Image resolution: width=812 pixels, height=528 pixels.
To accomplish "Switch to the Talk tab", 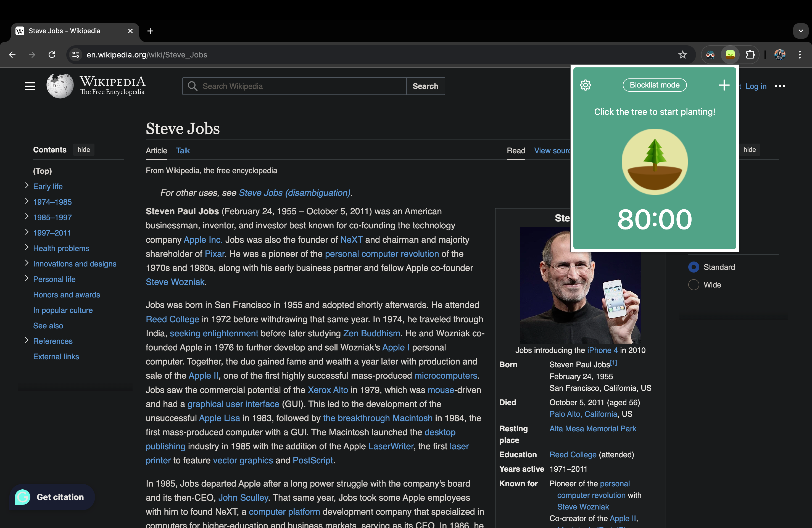I will tap(183, 150).
